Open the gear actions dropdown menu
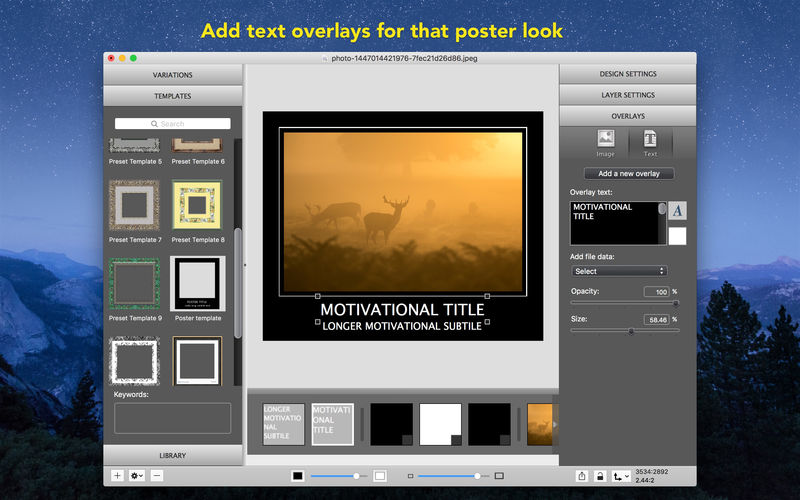 click(x=137, y=476)
